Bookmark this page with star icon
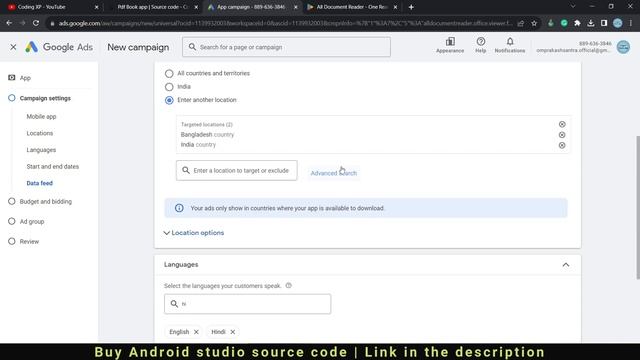 click(534, 23)
